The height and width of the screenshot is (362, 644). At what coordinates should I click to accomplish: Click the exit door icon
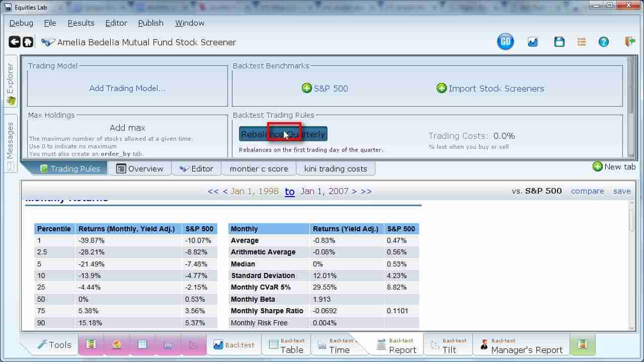[630, 42]
